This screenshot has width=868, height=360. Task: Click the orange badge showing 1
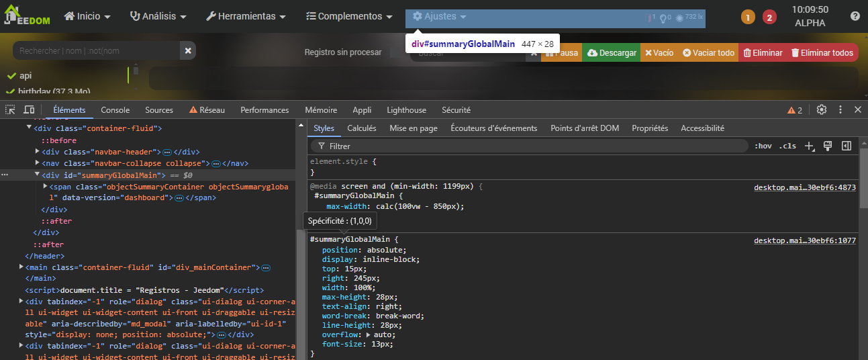748,17
